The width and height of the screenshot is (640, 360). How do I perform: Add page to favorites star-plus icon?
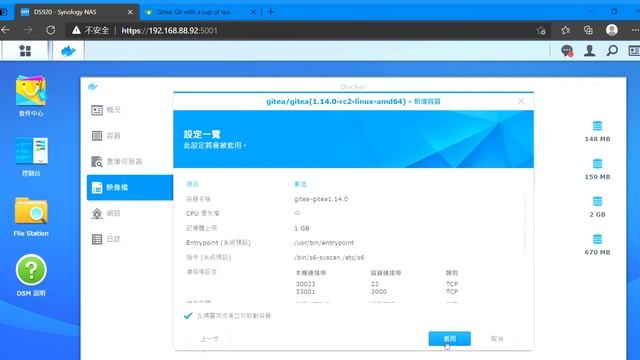[x=541, y=30]
